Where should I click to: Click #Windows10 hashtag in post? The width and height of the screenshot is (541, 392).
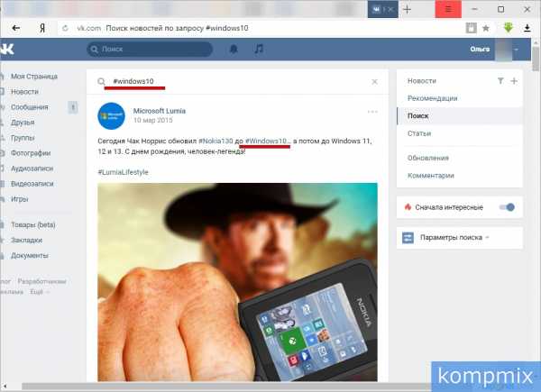[268, 141]
